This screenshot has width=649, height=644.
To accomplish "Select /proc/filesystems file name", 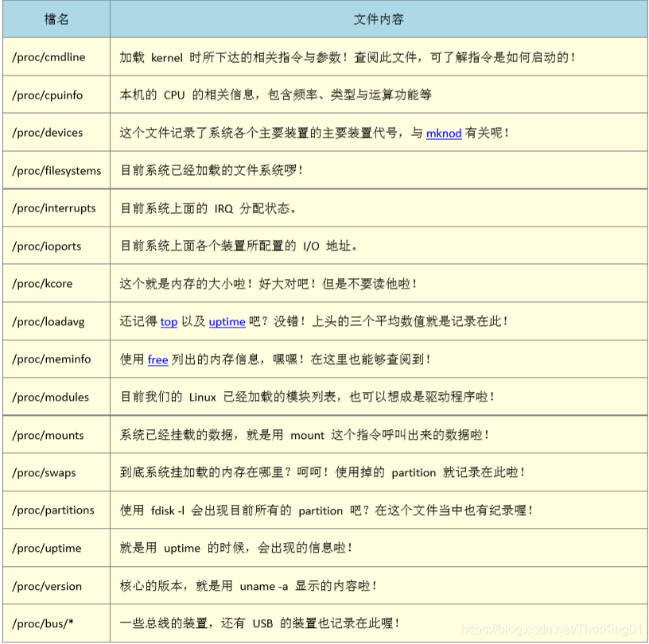I will [x=56, y=170].
